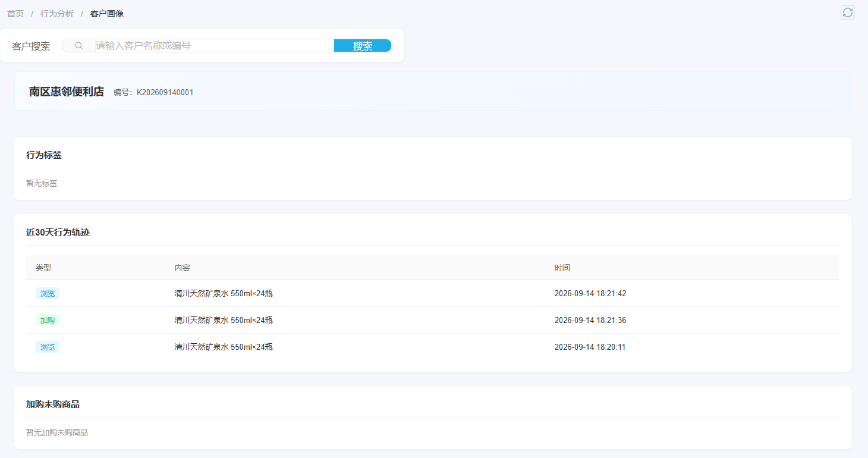Click the 浏览 tag at 18:20:11

[48, 347]
